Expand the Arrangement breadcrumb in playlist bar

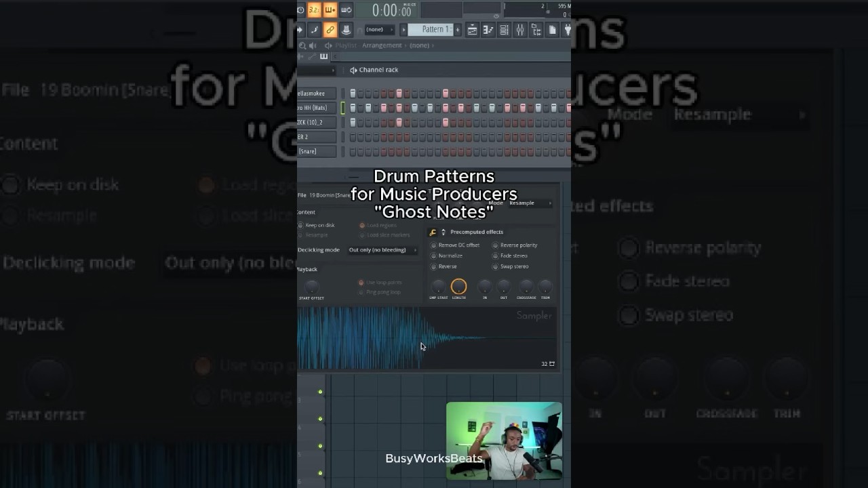[x=382, y=45]
